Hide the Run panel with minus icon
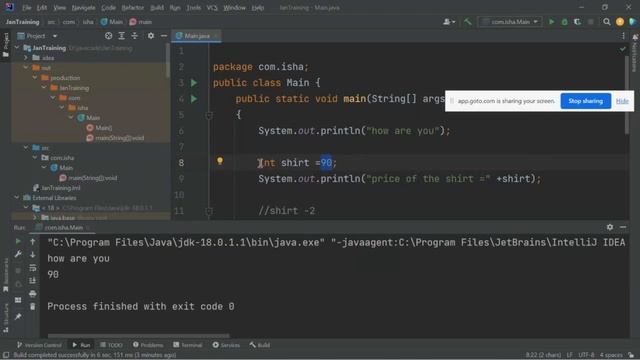The height and width of the screenshot is (360, 640). click(623, 227)
